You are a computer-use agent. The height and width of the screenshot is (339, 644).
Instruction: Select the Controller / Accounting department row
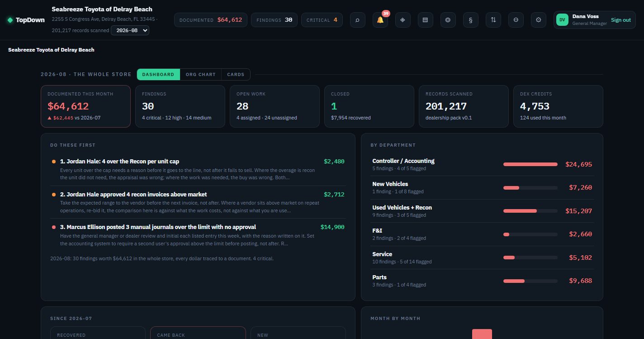(482, 164)
